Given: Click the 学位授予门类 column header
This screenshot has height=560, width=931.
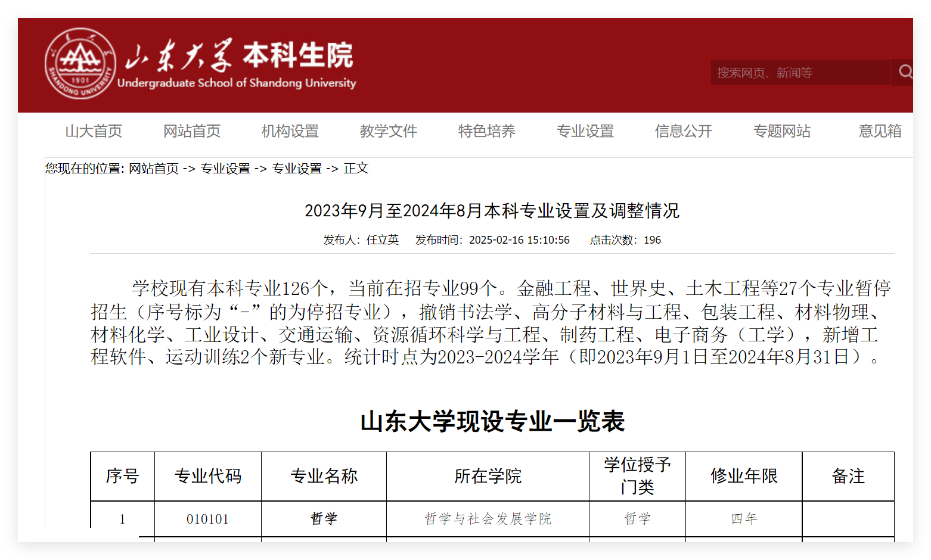Looking at the screenshot, I should [637, 476].
